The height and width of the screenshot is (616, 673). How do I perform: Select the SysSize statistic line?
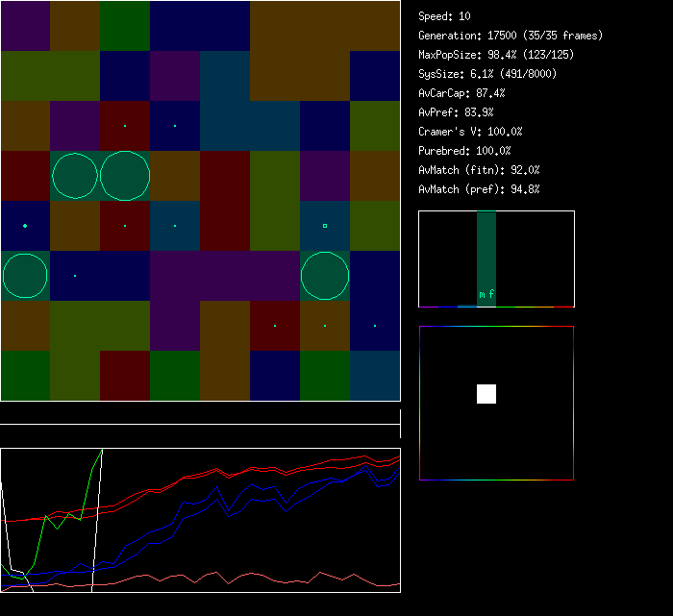click(x=487, y=74)
